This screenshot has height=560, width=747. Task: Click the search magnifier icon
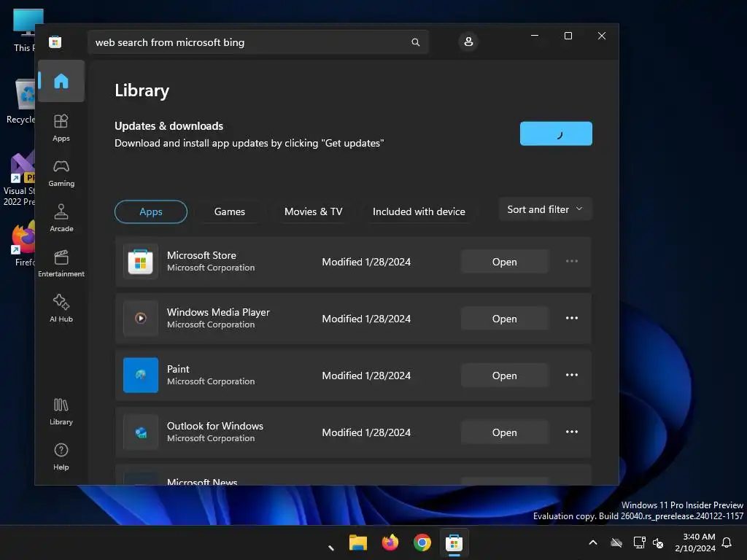coord(415,42)
